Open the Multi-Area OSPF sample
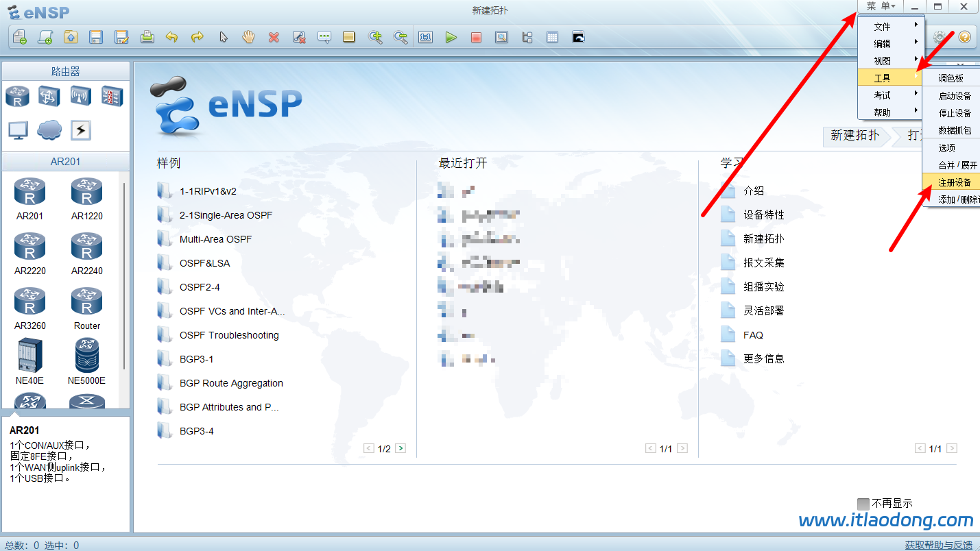Image resolution: width=980 pixels, height=551 pixels. (x=215, y=239)
